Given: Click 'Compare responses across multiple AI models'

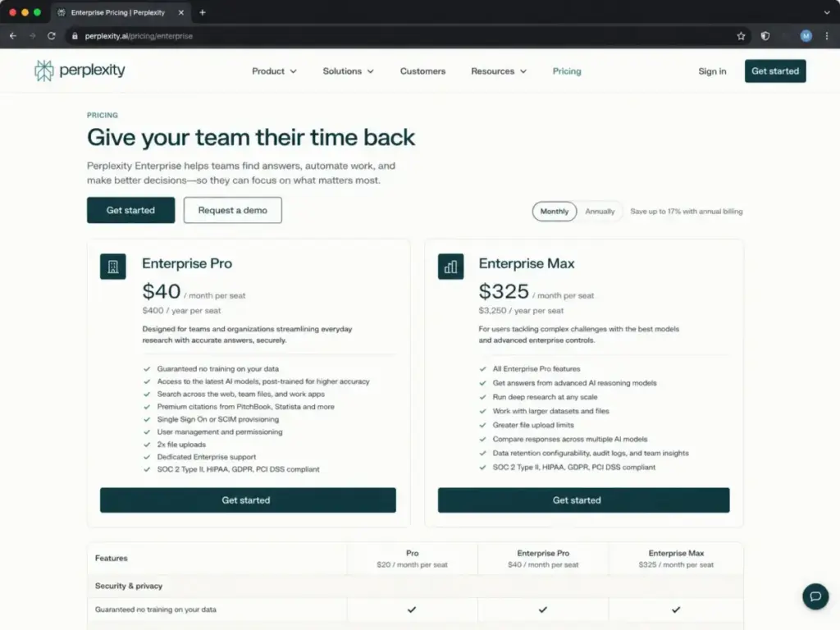Looking at the screenshot, I should tap(570, 439).
